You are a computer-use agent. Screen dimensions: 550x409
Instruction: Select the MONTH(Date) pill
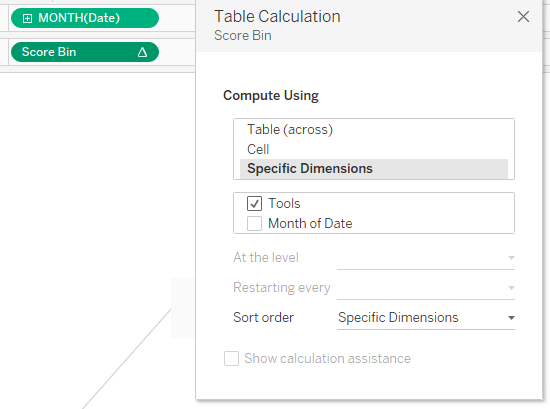click(85, 18)
